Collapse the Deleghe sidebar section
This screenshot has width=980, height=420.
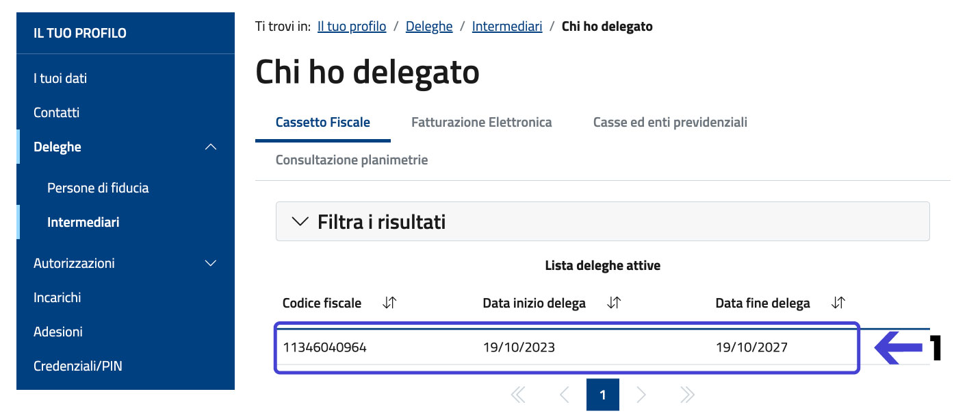(211, 147)
